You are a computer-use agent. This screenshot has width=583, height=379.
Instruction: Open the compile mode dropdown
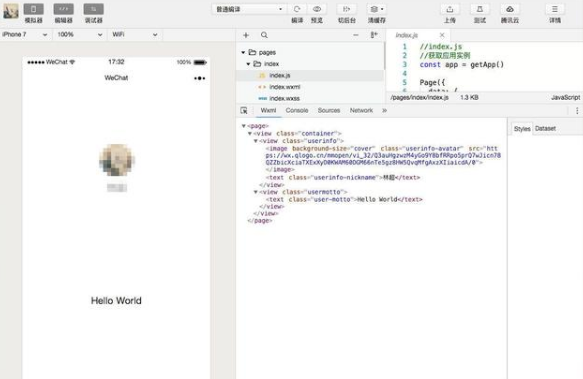tap(249, 9)
